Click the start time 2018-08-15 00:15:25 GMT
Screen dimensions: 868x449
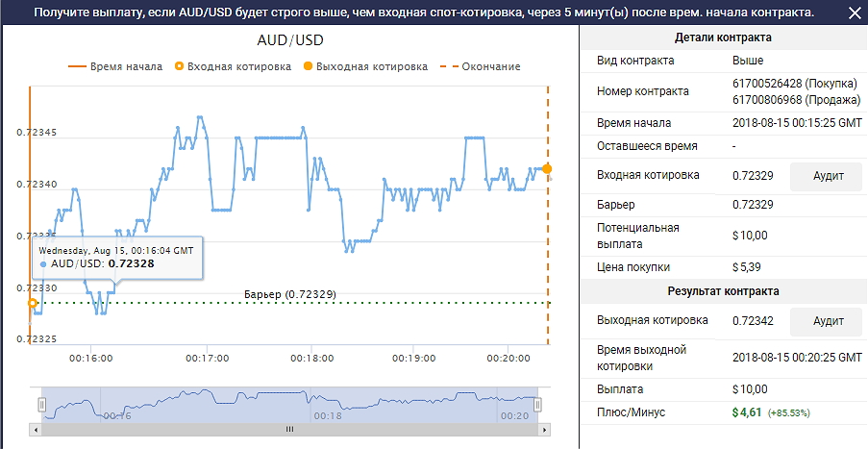point(797,123)
